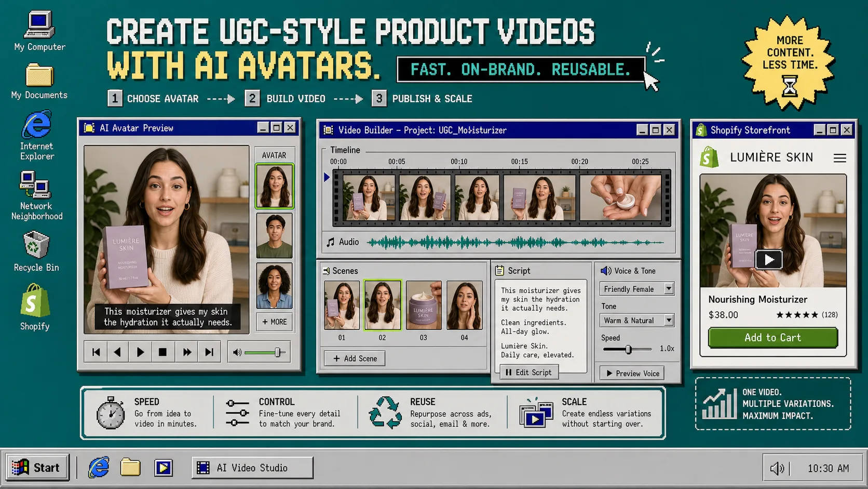
Task: Launch the media player icon in the taskbar
Action: tap(164, 468)
